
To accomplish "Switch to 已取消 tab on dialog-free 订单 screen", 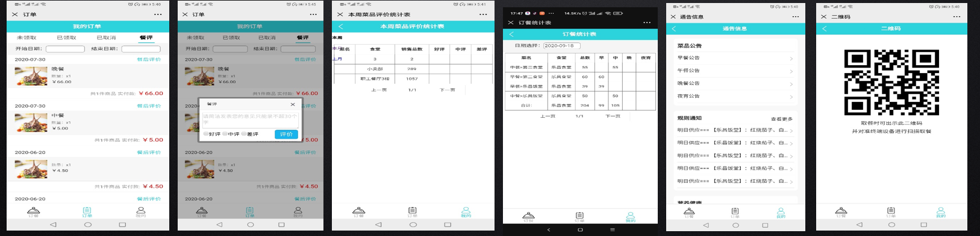I will point(107,37).
